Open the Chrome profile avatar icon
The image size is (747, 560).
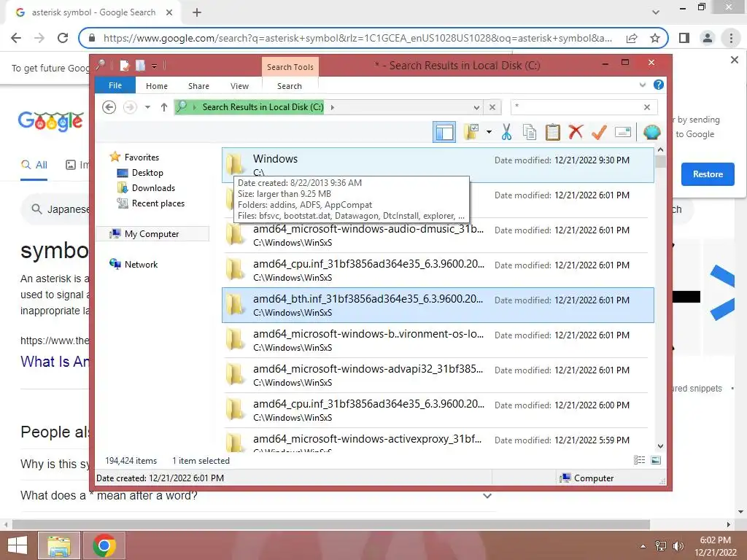tap(708, 38)
